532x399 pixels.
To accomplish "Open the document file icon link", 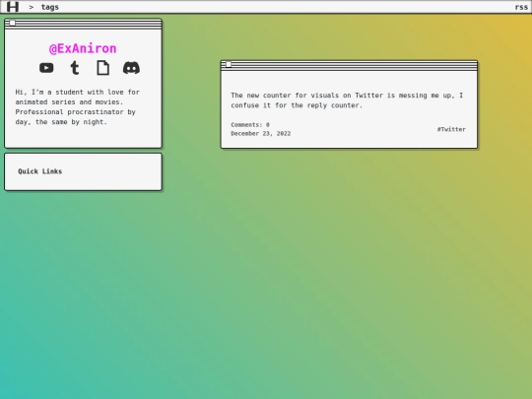I will 102,68.
